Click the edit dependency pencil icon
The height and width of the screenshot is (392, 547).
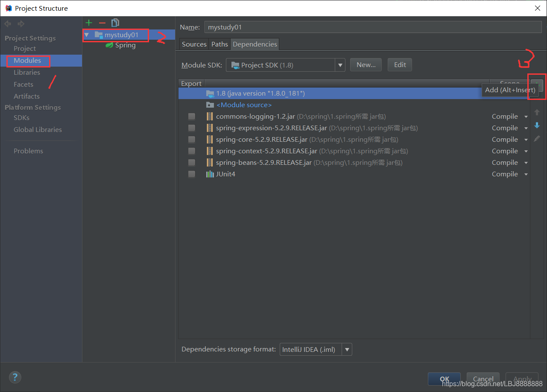point(537,138)
